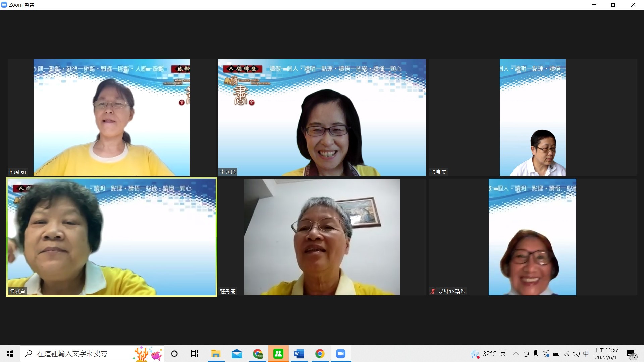The image size is (644, 362).
Task: Open the Wi-Fi network flyout
Action: click(567, 354)
